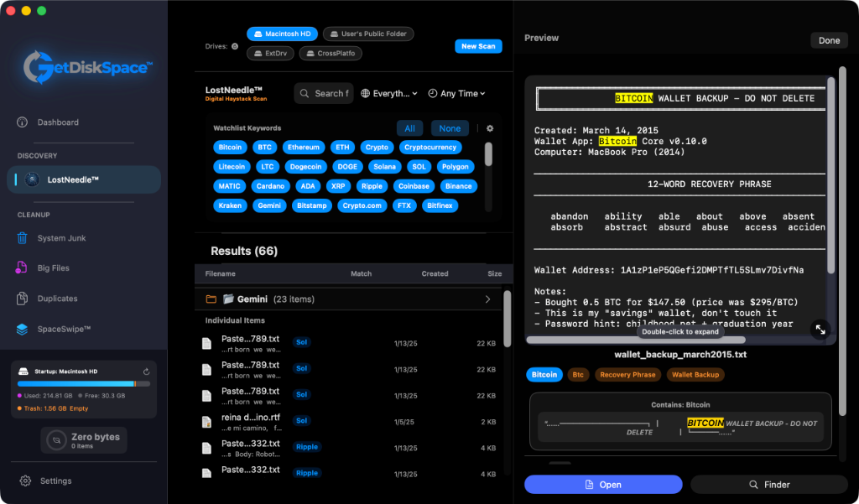Select the Macintosh HD drive
Viewport: 859px width, 504px height.
[282, 34]
